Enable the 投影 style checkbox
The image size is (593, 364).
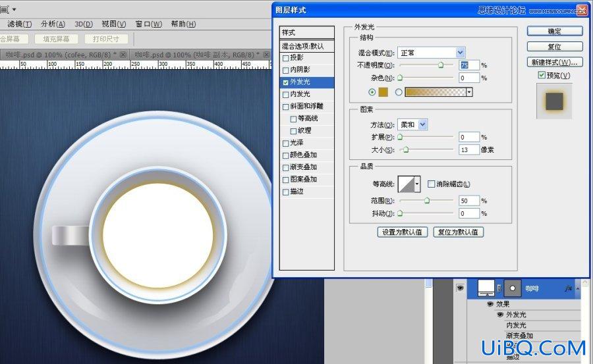pyautogui.click(x=286, y=58)
